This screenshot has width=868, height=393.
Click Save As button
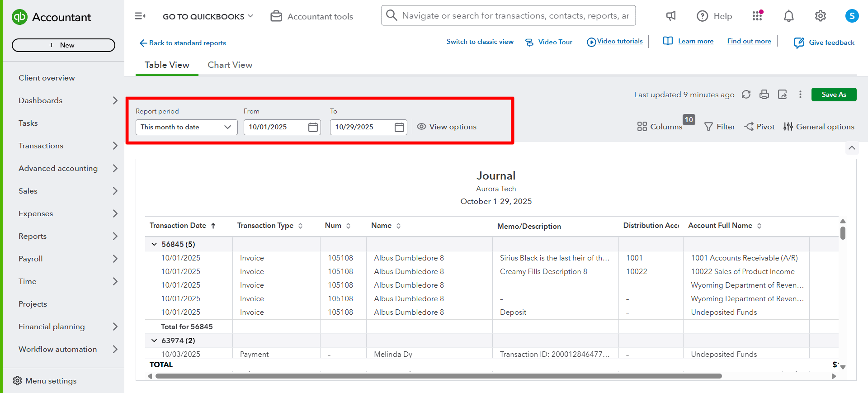point(834,95)
